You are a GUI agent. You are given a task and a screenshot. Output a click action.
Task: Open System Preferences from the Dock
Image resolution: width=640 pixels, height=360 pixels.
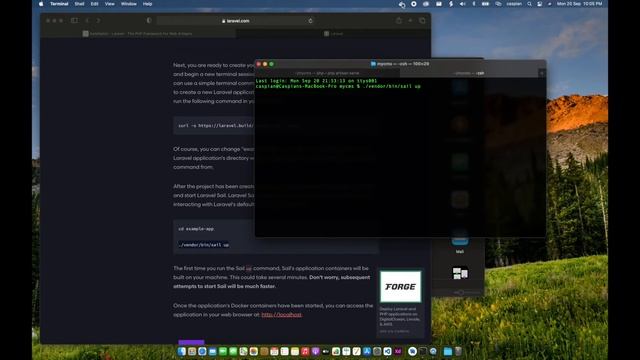tap(377, 351)
